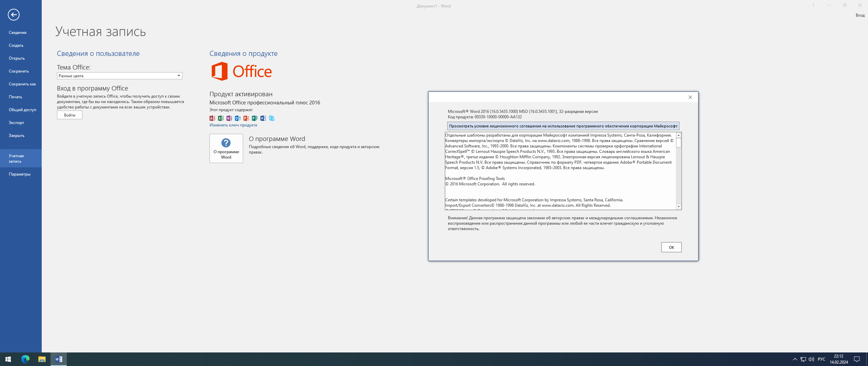Click the Войти sign-in button
This screenshot has width=868, height=366.
70,115
